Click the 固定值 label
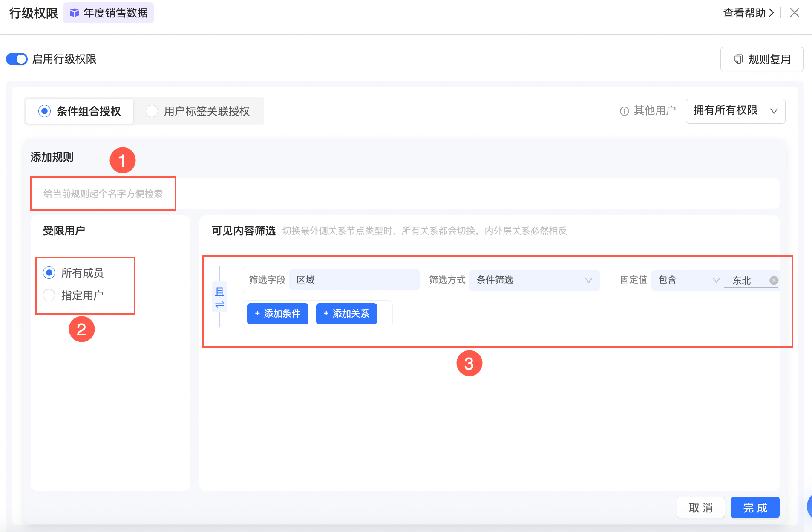This screenshot has height=532, width=812. 633,280
